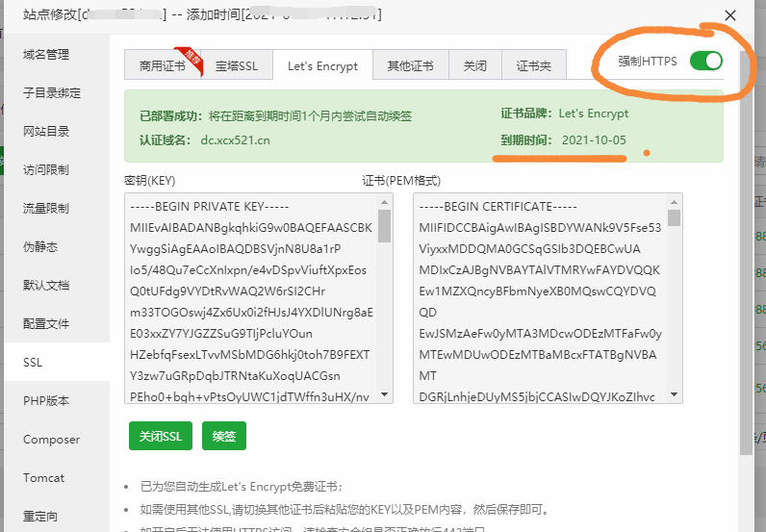
Task: Click the certificate box scrollbar thumb
Action: tap(675, 217)
